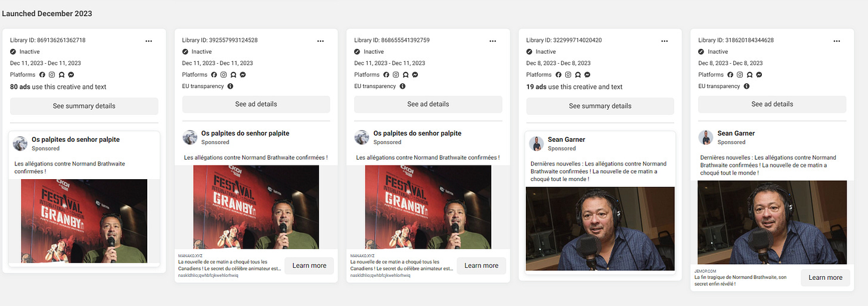The width and height of the screenshot is (868, 306).
Task: Click Dec 8, 2023 date range on ad 322999714020420
Action: click(x=559, y=63)
